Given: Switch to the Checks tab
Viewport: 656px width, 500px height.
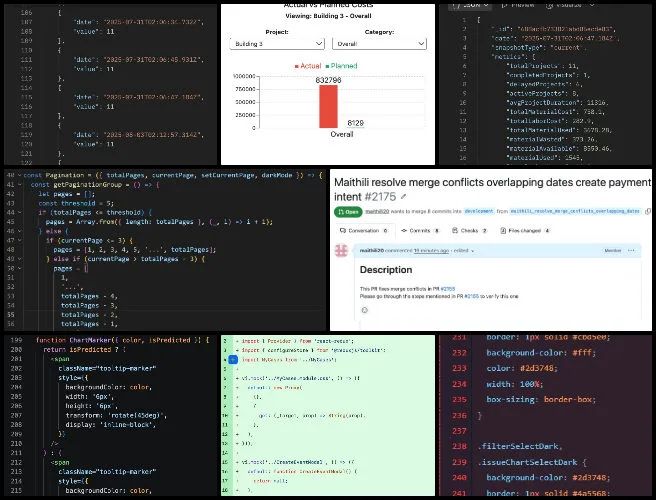Looking at the screenshot, I should pos(467,230).
